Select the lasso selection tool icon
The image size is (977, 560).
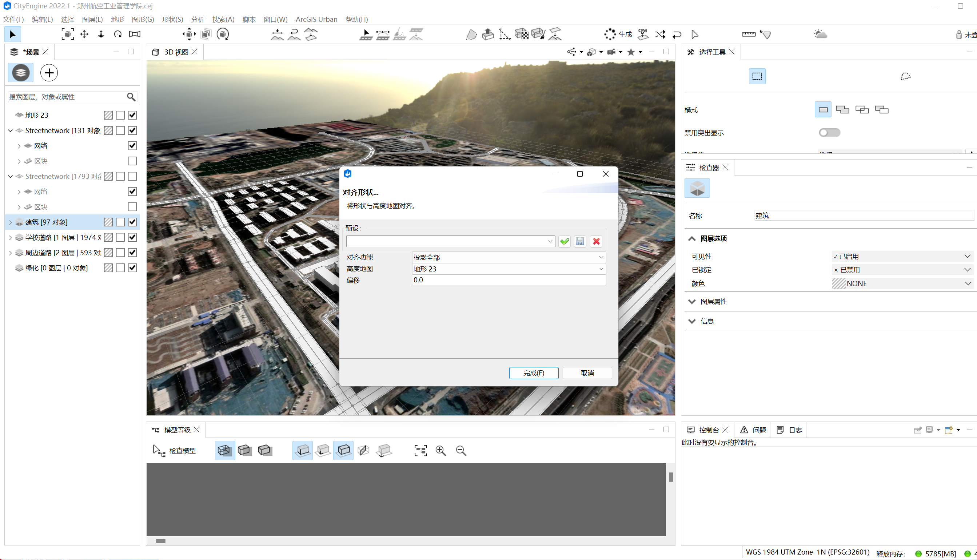[x=905, y=76]
